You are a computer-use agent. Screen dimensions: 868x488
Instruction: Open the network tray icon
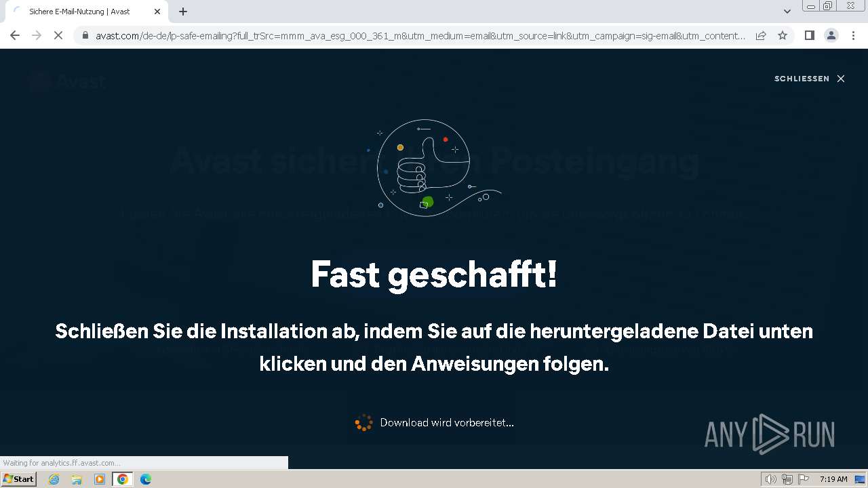coord(787,479)
